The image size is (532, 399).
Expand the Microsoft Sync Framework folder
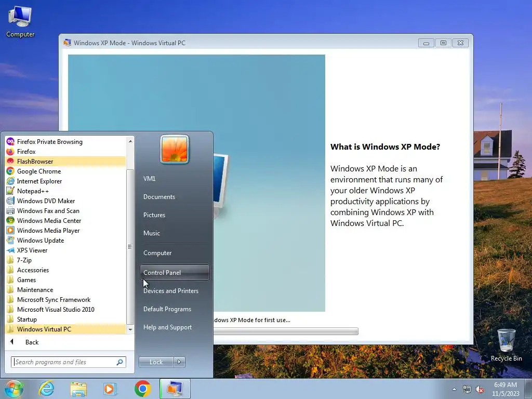65,300
